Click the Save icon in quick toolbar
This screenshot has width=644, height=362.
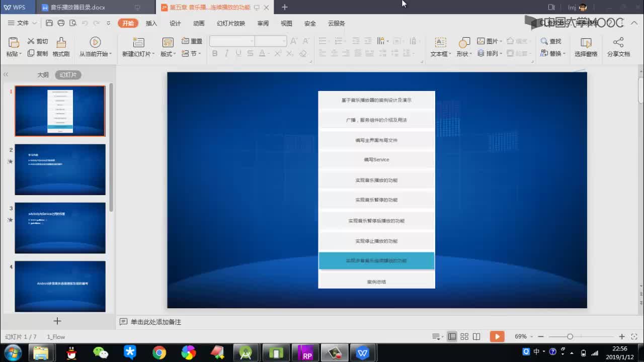[49, 23]
